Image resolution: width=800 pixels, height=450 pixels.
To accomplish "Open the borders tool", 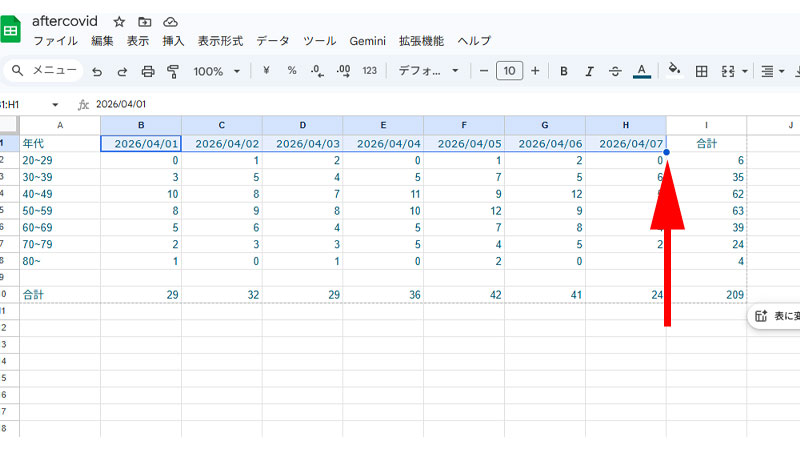I will click(702, 71).
